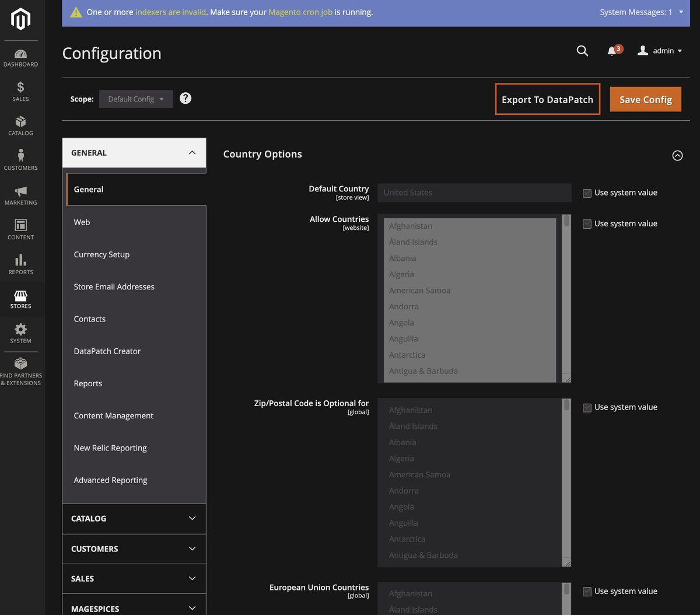Click the Allow Countries resize handle
This screenshot has width=700, height=615.
[x=567, y=379]
